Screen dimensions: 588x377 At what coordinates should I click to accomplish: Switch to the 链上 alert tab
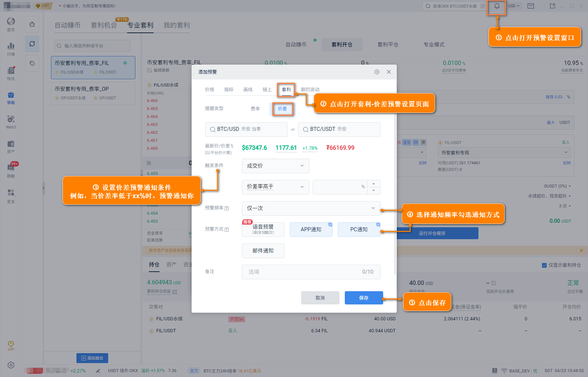(x=267, y=89)
